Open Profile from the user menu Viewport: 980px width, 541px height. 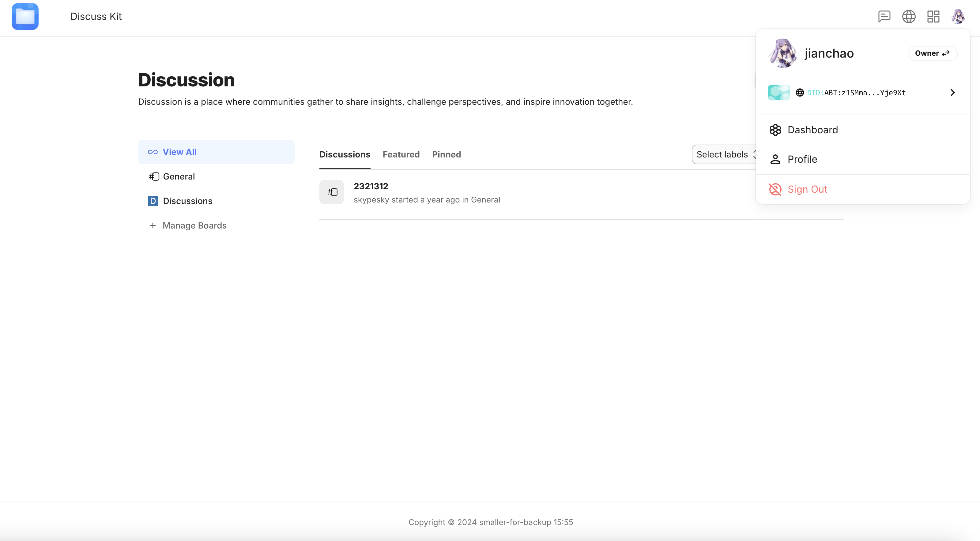coord(802,159)
